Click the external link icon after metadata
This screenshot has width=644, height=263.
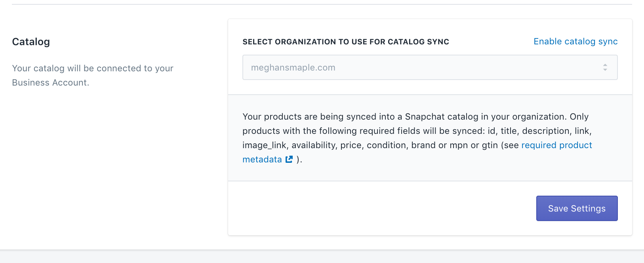coord(289,160)
